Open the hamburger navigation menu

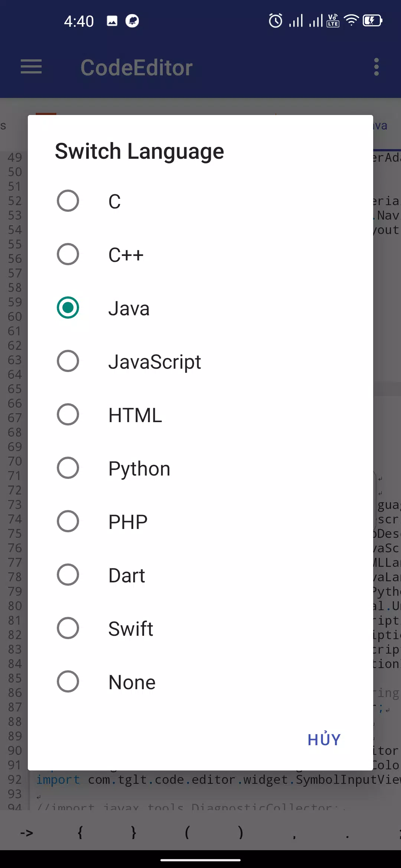pyautogui.click(x=31, y=67)
